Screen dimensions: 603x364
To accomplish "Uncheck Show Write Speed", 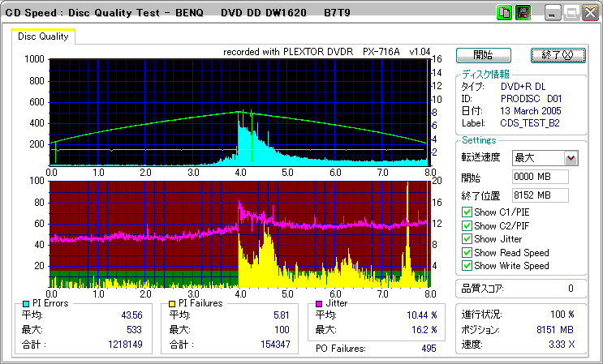I will 467,265.
